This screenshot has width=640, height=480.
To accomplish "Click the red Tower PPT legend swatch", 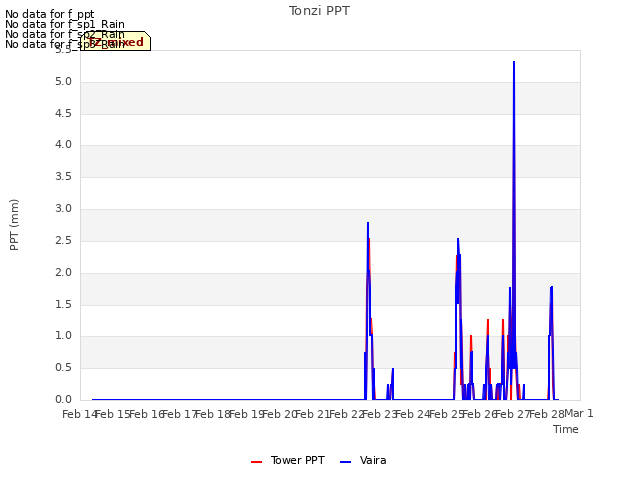I will pos(256,462).
